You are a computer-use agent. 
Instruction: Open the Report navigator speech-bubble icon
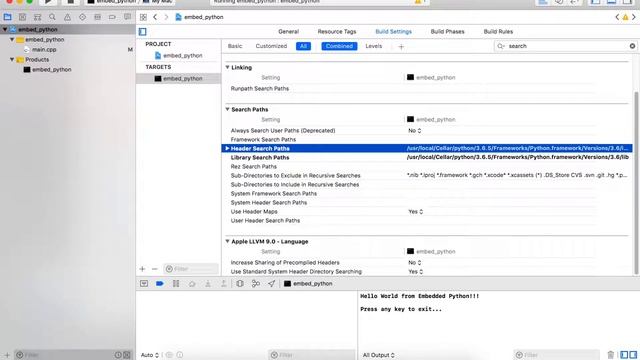click(127, 17)
